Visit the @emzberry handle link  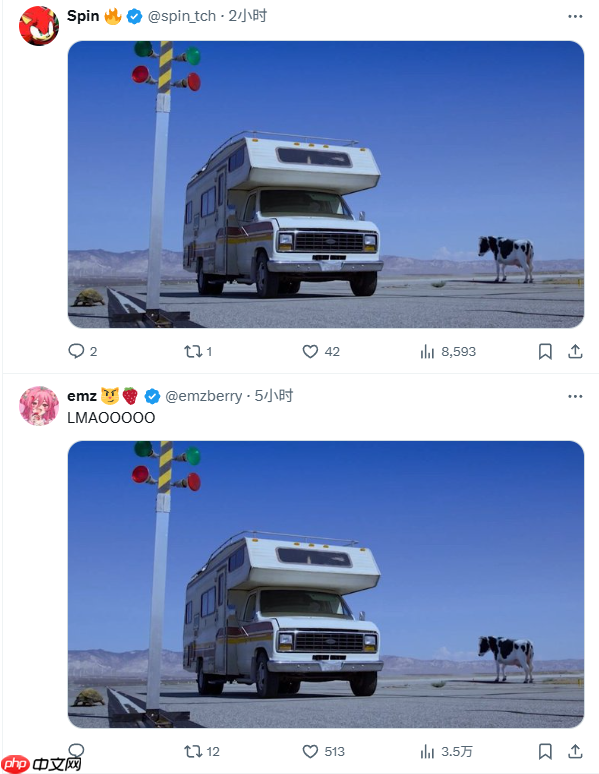(203, 396)
